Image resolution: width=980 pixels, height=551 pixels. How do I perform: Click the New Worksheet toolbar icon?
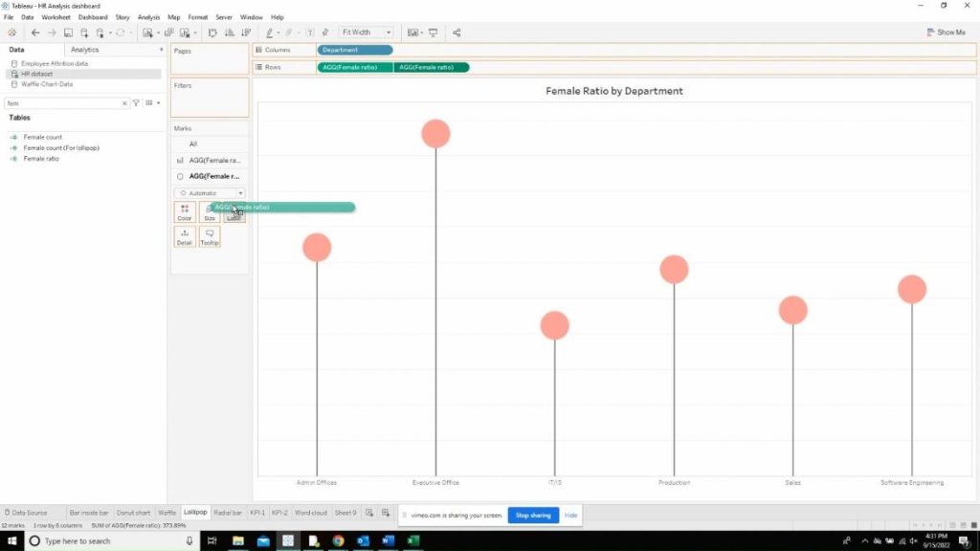coord(145,32)
